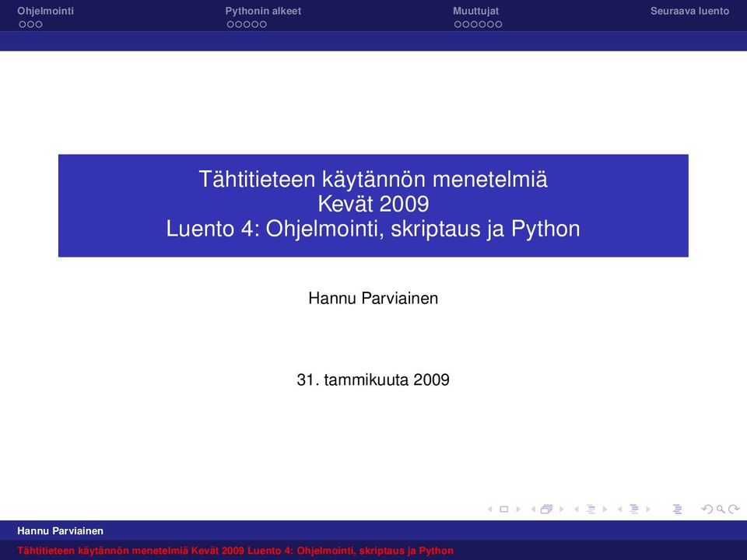This screenshot has width=747, height=560.
Task: Click the red footer lecture title
Action: click(235, 551)
